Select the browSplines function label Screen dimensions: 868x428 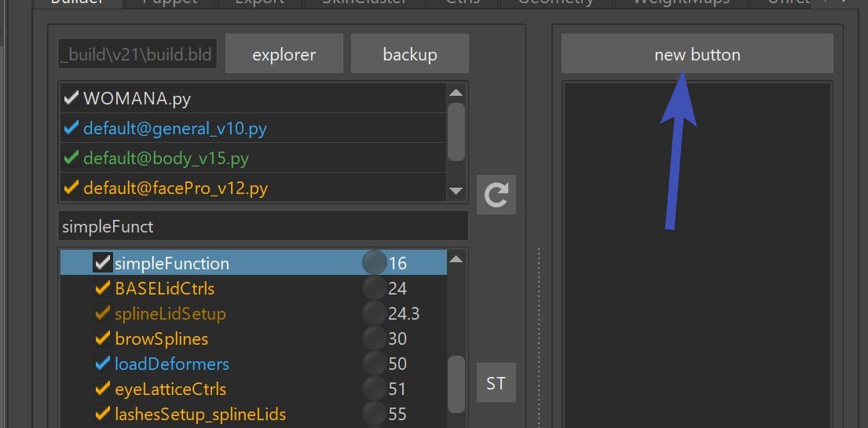[161, 338]
